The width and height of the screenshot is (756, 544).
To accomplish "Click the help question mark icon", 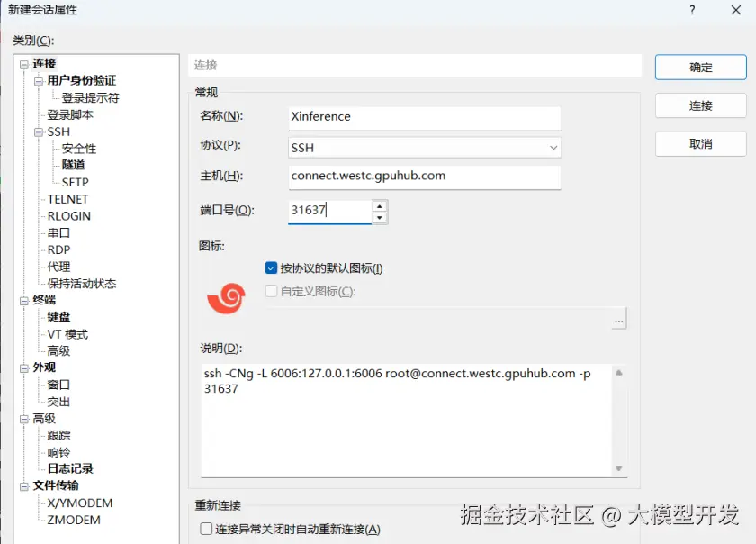I will 692,10.
